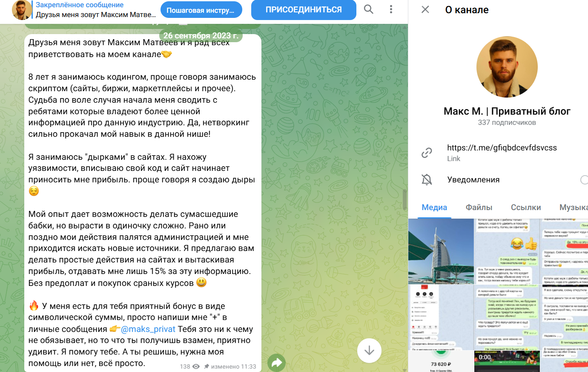Click the large channel profile photo
Image resolution: width=588 pixels, height=372 pixels.
click(x=507, y=67)
